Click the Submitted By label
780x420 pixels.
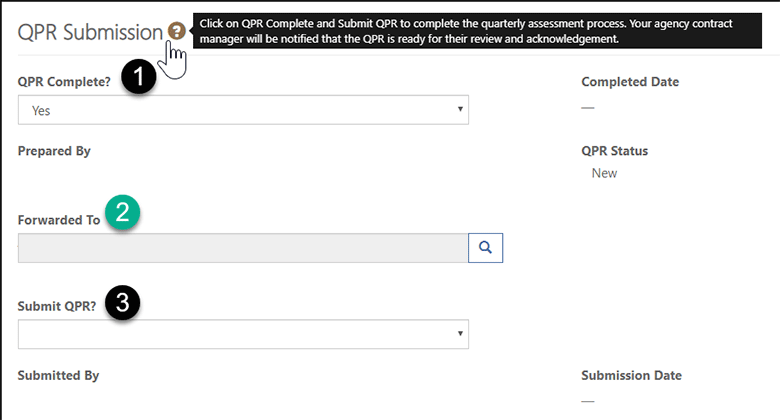coord(58,376)
